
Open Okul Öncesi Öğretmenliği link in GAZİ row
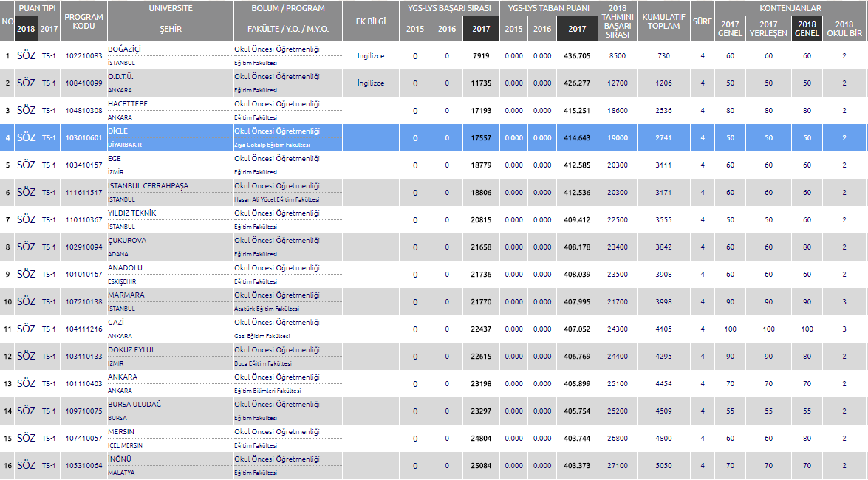[277, 323]
